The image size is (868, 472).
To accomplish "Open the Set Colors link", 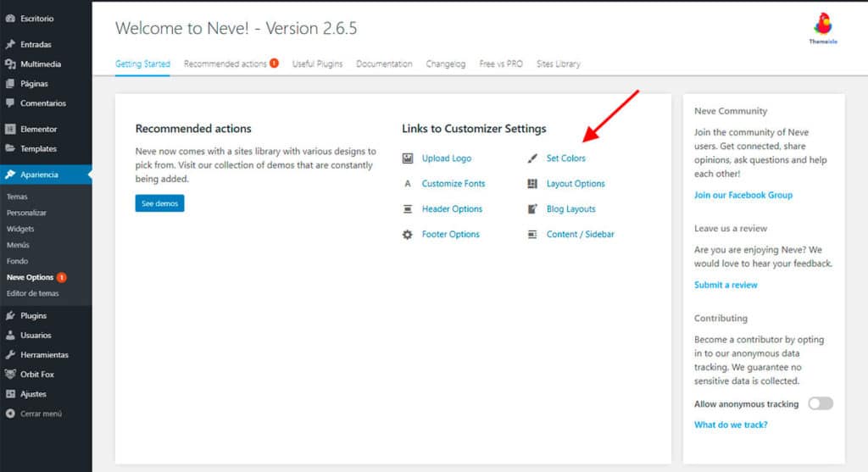I will click(565, 158).
